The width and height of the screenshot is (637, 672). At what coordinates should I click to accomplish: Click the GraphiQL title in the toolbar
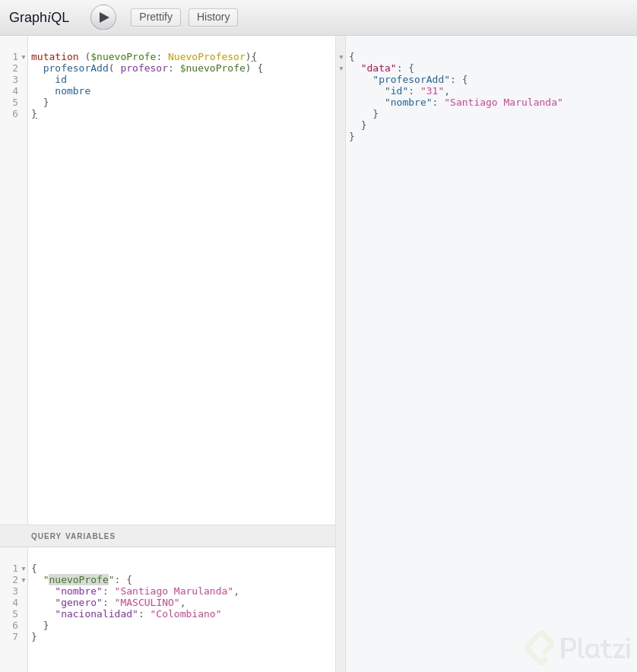(x=39, y=17)
